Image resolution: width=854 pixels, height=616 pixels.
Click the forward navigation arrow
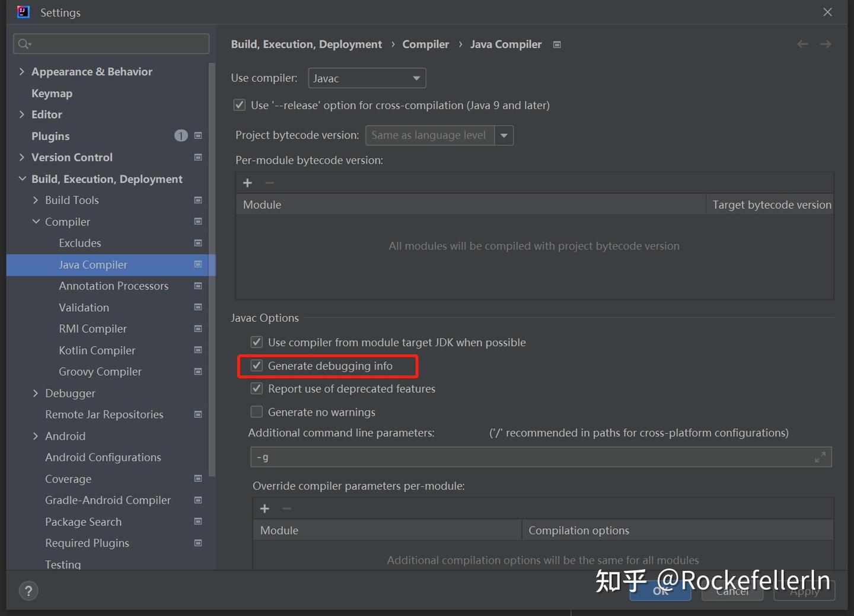826,44
